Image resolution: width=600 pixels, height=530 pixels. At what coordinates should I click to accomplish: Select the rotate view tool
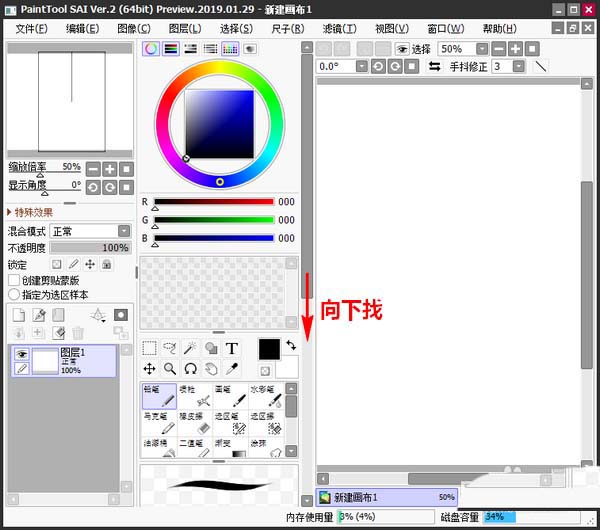[190, 369]
